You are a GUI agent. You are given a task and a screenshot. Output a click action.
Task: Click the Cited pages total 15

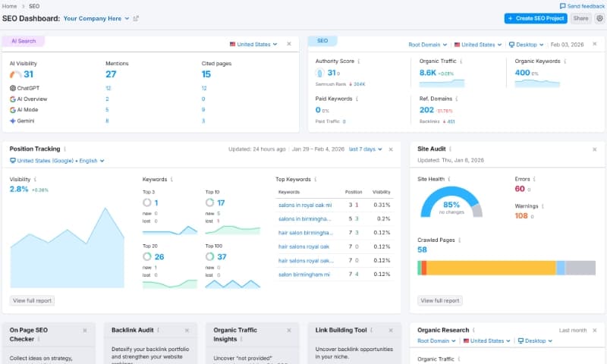pos(206,74)
